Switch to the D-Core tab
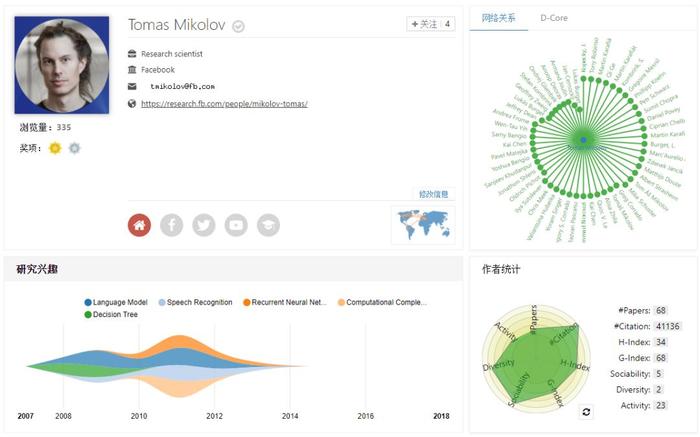This screenshot has width=700, height=437. click(554, 18)
